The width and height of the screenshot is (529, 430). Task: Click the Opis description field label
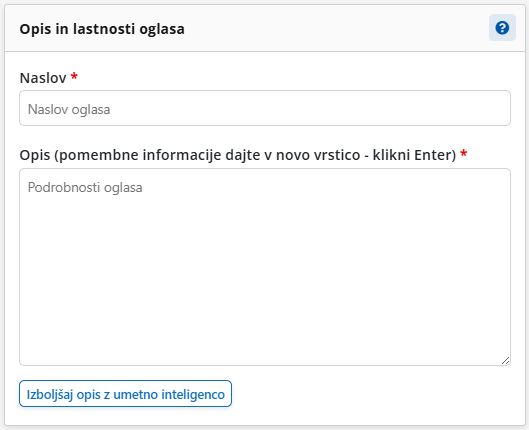(x=238, y=155)
